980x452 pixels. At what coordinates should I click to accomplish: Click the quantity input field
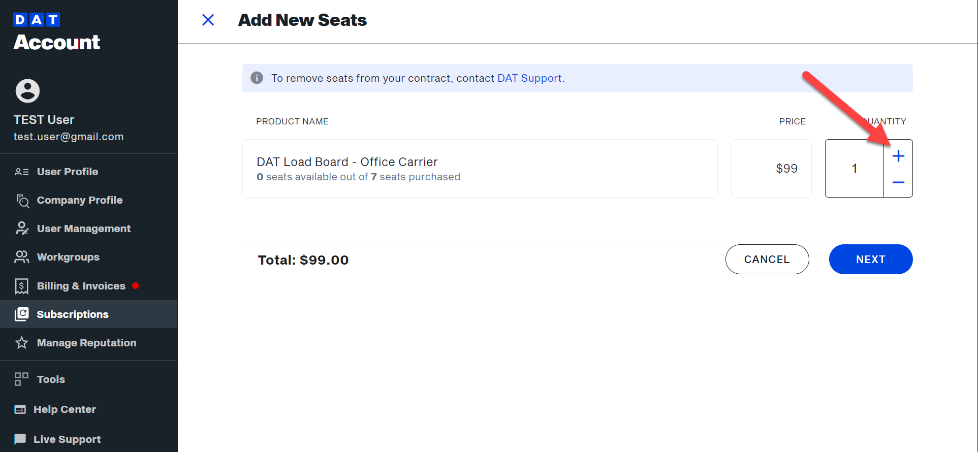point(855,168)
